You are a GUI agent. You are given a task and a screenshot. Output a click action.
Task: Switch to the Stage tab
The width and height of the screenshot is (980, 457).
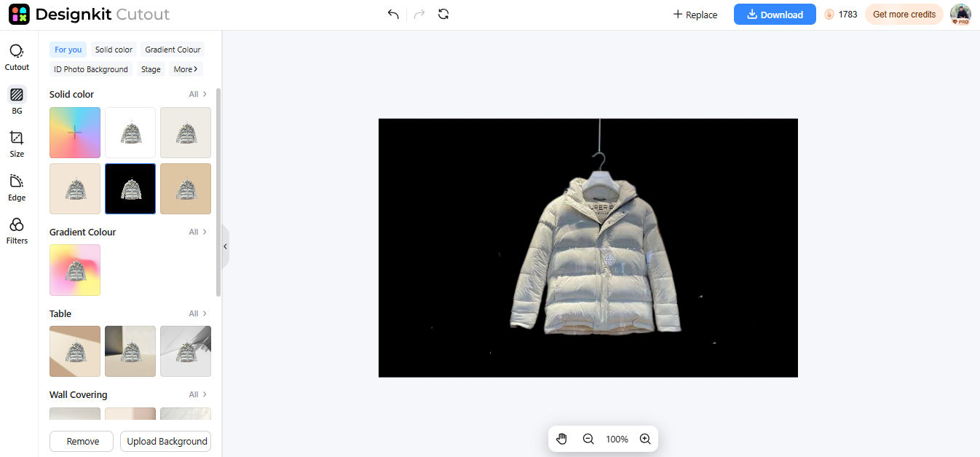coord(151,69)
